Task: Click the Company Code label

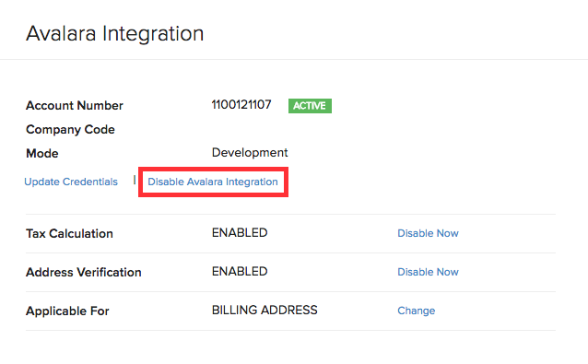Action: pos(70,130)
